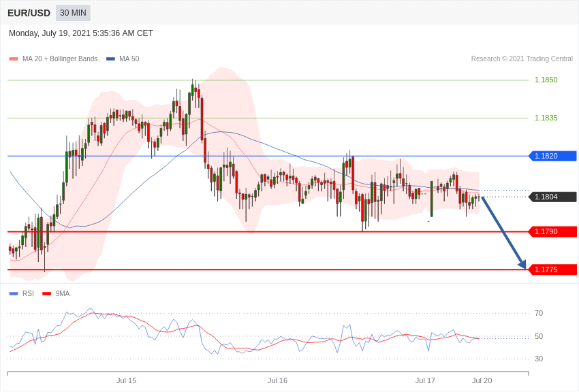Click the RSI 30 axis value
Screen dimensions: 579x392
[539, 359]
